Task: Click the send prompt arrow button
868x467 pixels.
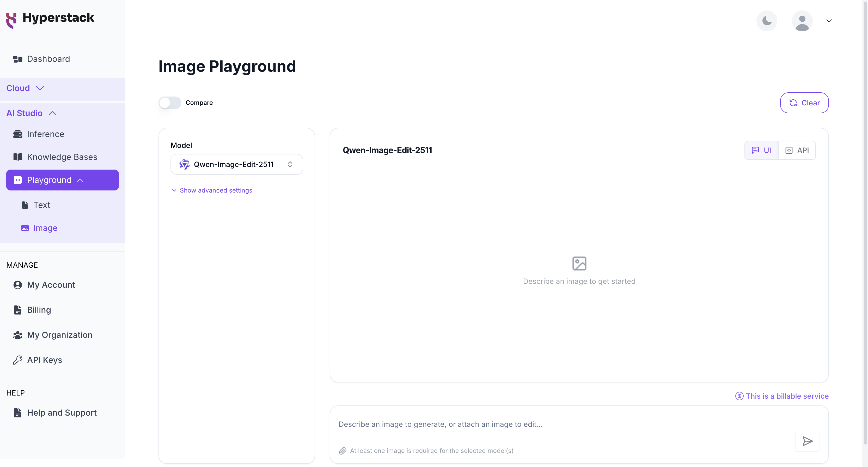Action: 807,441
